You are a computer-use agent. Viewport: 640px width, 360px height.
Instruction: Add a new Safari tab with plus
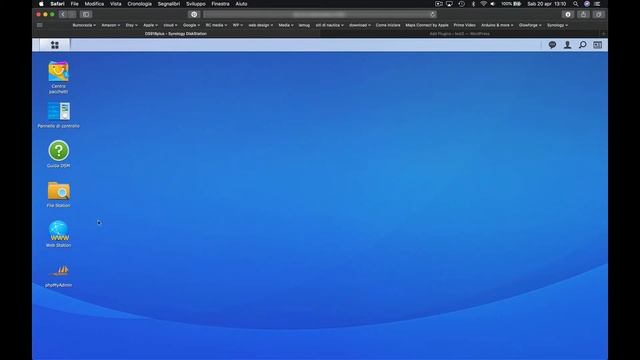click(604, 34)
